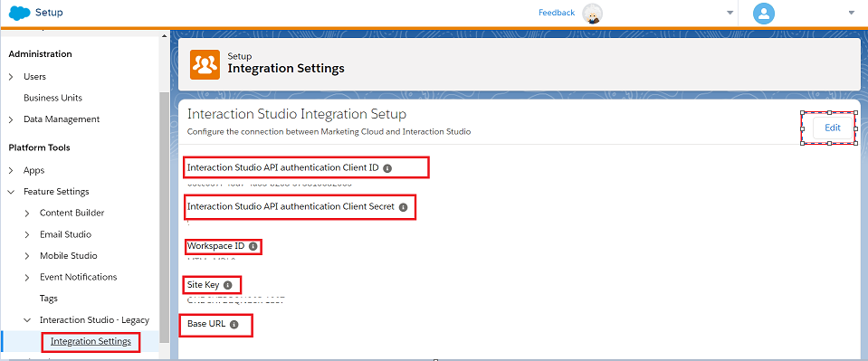
Task: Select Data Management sidebar item
Action: click(62, 119)
